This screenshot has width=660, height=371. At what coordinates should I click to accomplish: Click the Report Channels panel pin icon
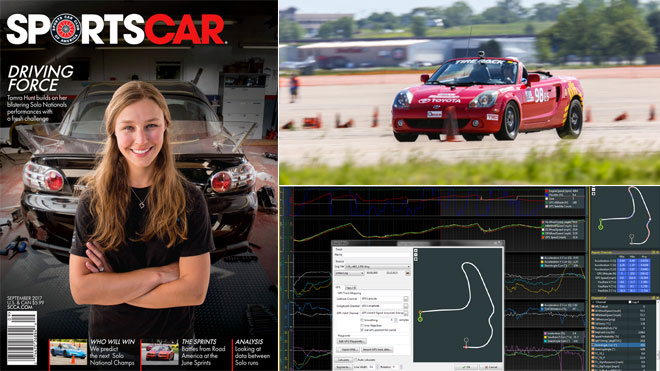653,252
